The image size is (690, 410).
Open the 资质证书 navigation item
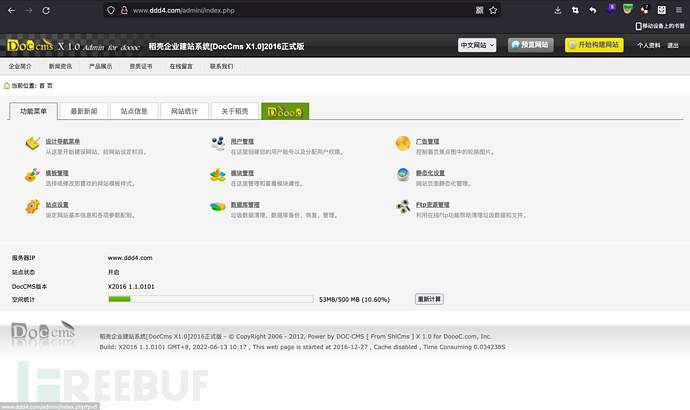pos(141,66)
